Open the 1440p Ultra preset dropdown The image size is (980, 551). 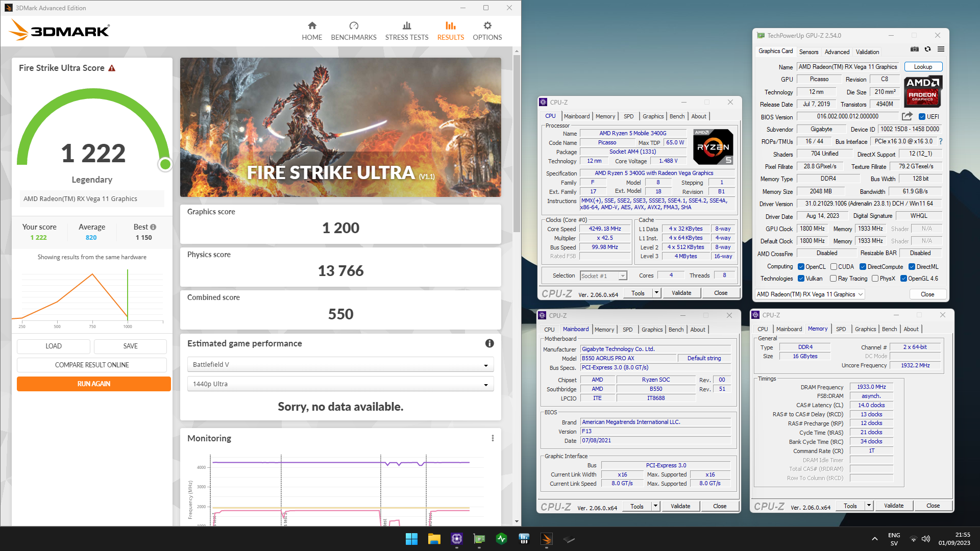(x=340, y=384)
